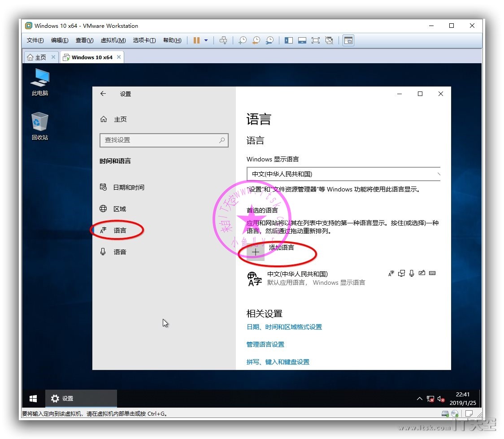Toggle the thumbnail bar icon in VMware toolbar
504x439 pixels.
302,40
